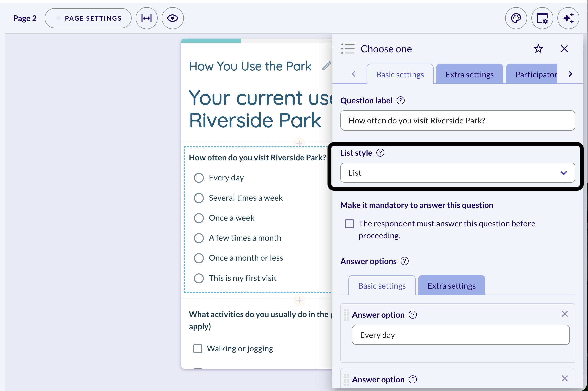
Task: Click the AI sparkles icon
Action: tap(568, 18)
